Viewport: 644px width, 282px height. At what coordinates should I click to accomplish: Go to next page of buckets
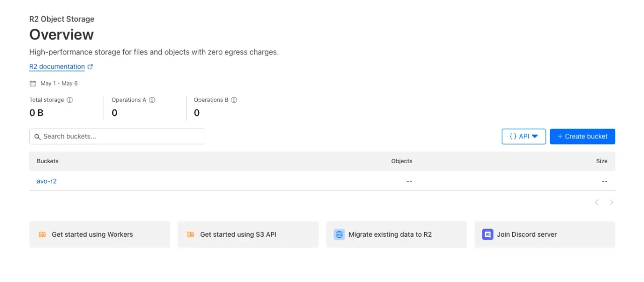pos(611,202)
